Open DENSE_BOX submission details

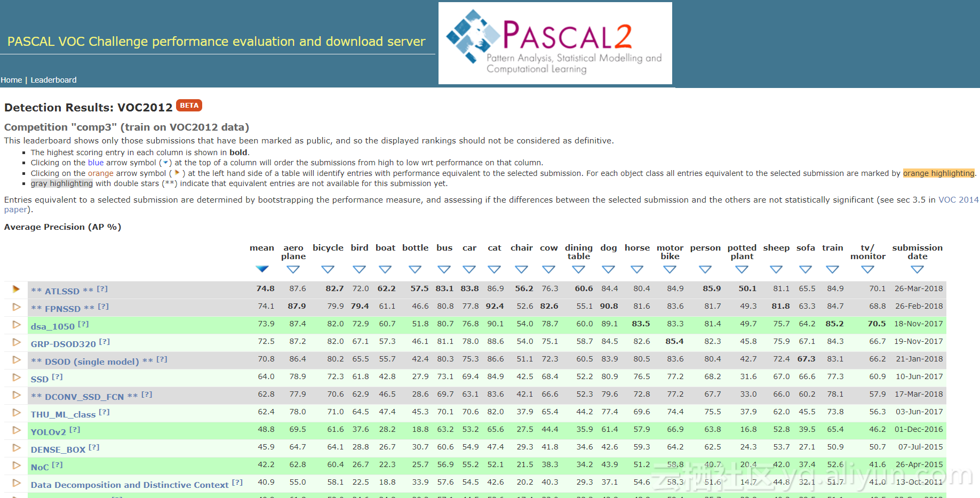coord(58,449)
